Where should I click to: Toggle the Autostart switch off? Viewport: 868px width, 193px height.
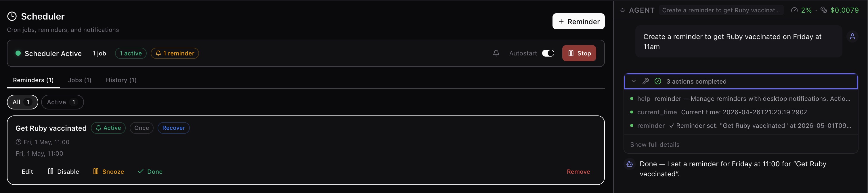(548, 53)
